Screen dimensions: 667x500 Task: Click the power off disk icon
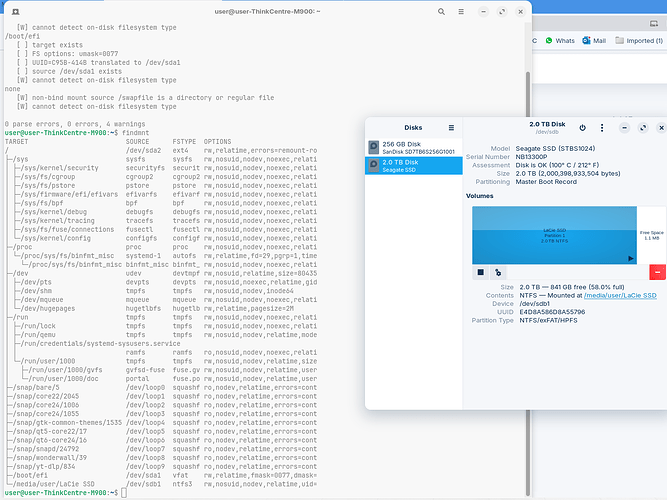point(582,128)
